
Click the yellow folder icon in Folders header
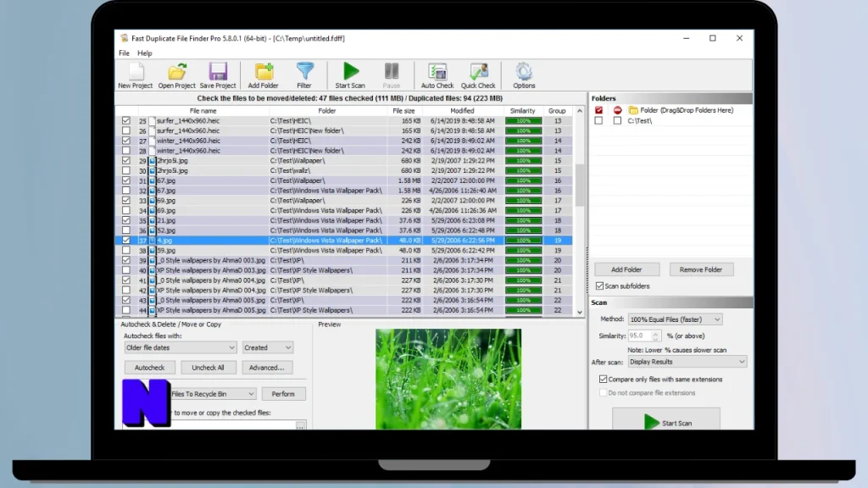(633, 110)
